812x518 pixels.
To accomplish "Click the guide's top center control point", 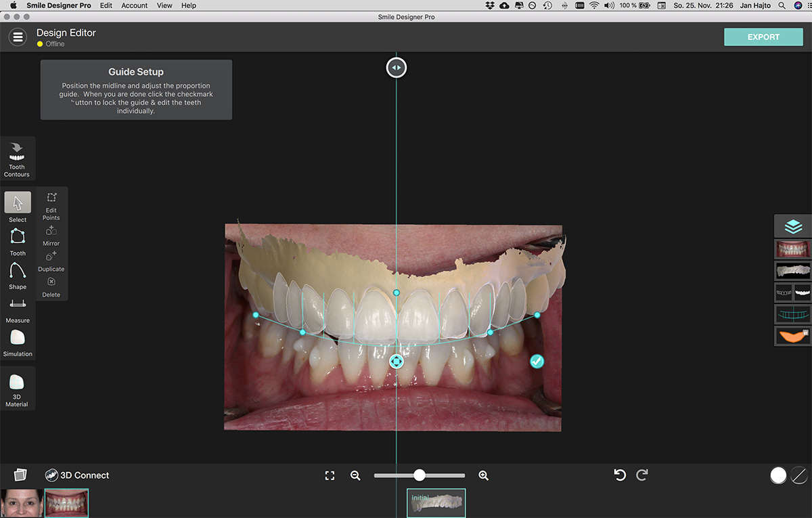I will [x=397, y=293].
